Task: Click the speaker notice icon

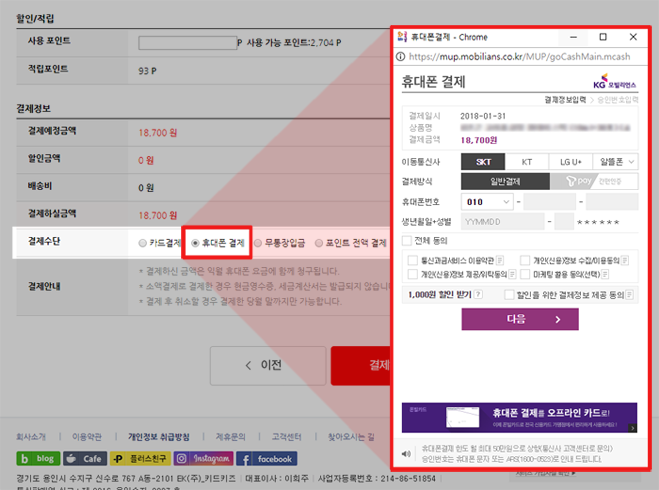Action: [406, 454]
